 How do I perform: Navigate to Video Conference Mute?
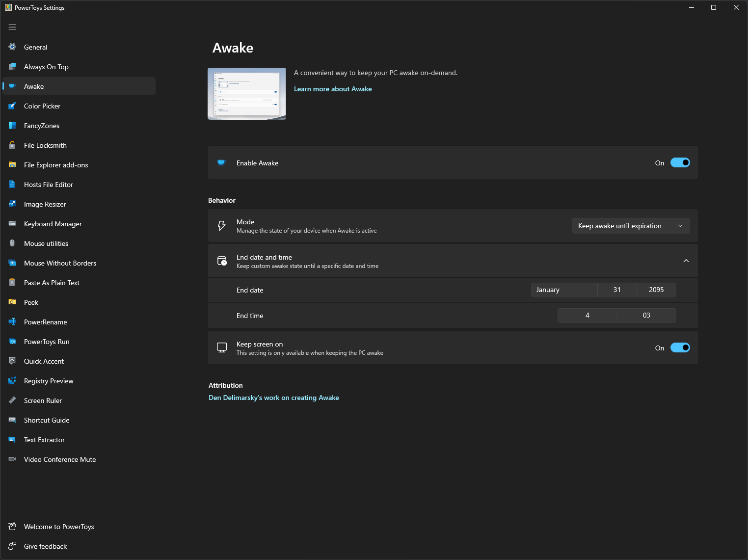coord(79,459)
